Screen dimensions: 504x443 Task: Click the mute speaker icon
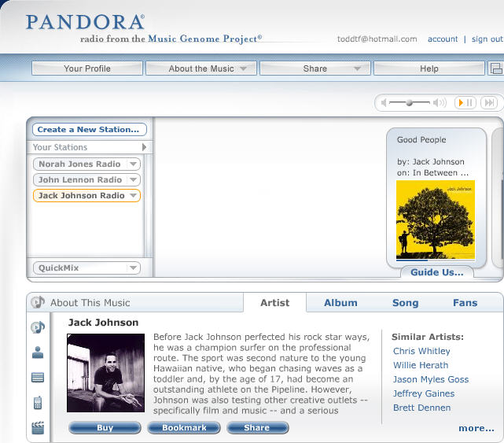tap(384, 102)
